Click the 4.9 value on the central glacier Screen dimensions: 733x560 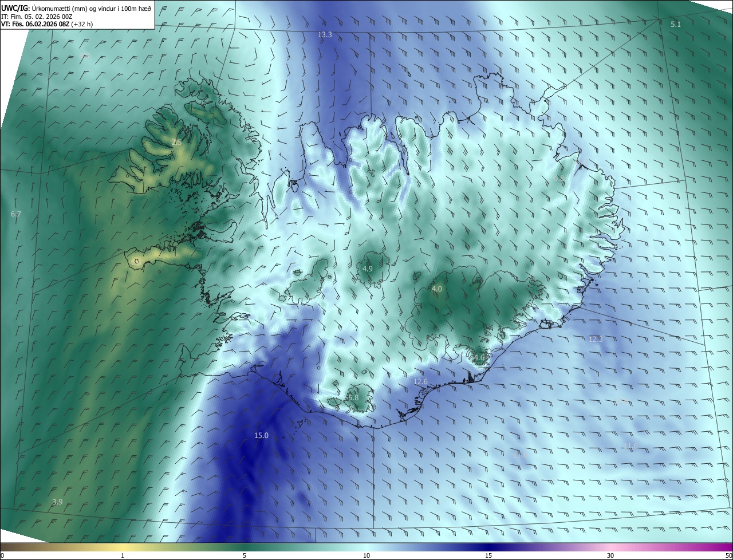[x=368, y=269]
